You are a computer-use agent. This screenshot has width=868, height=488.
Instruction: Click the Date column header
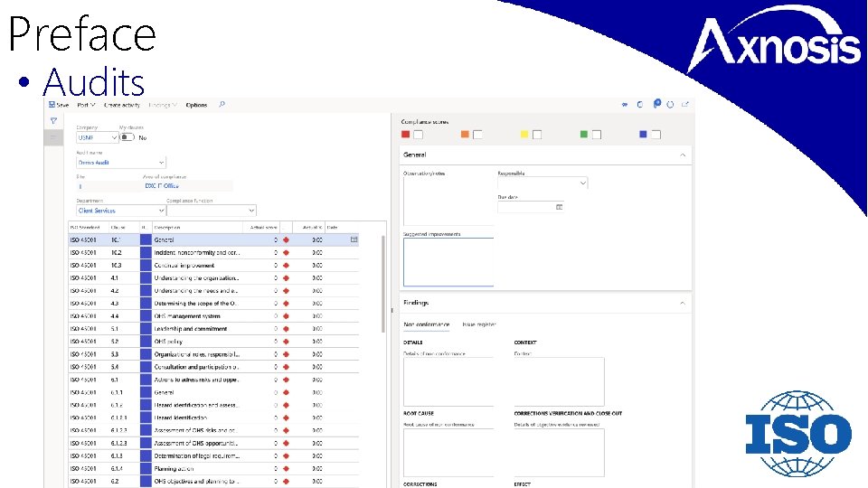tap(332, 228)
